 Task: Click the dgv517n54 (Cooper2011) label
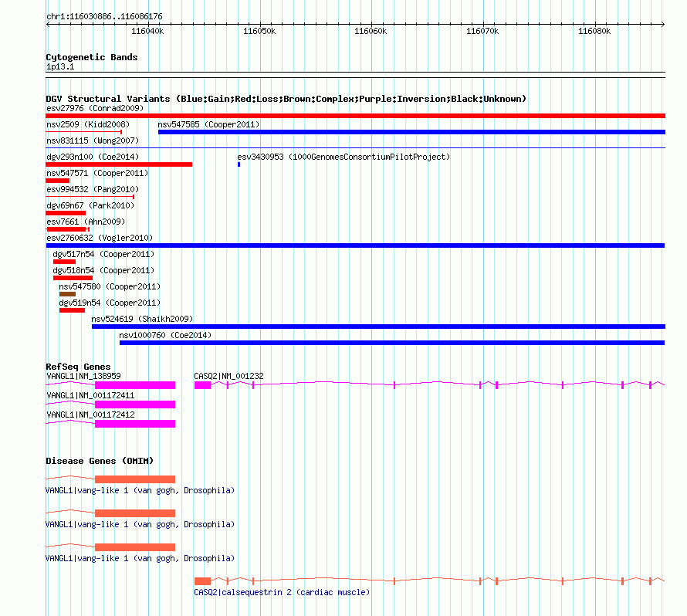[103, 254]
